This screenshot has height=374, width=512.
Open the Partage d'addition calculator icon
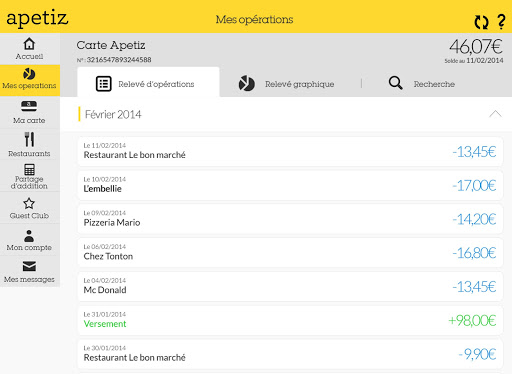pos(29,169)
